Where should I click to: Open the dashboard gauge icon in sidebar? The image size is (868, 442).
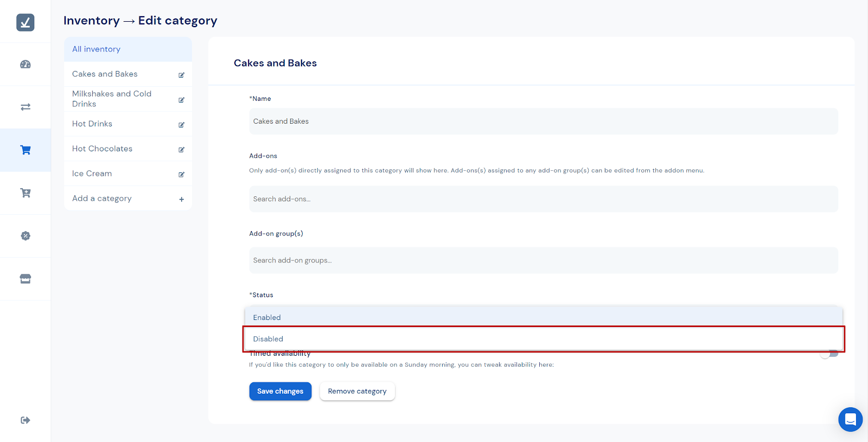[25, 65]
